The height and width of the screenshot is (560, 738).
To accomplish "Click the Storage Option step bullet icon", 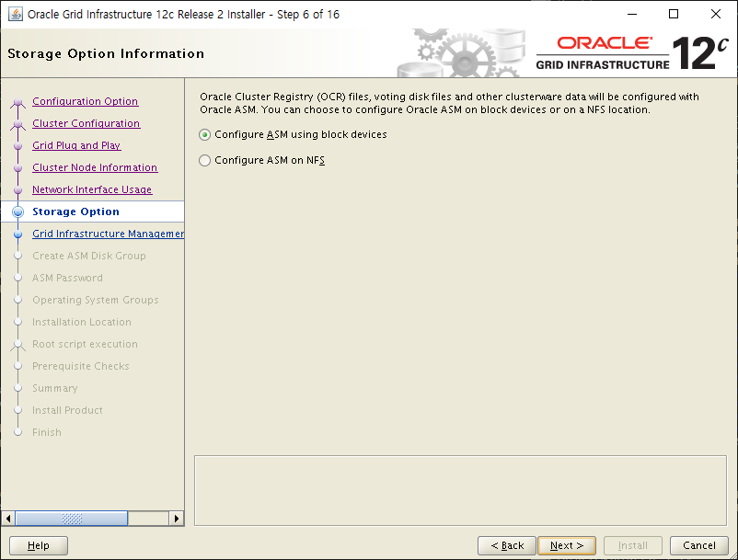I will coord(17,212).
